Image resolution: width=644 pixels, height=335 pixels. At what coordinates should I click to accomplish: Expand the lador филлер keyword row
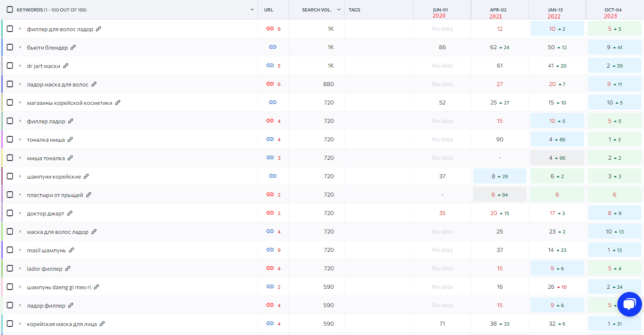coord(20,268)
